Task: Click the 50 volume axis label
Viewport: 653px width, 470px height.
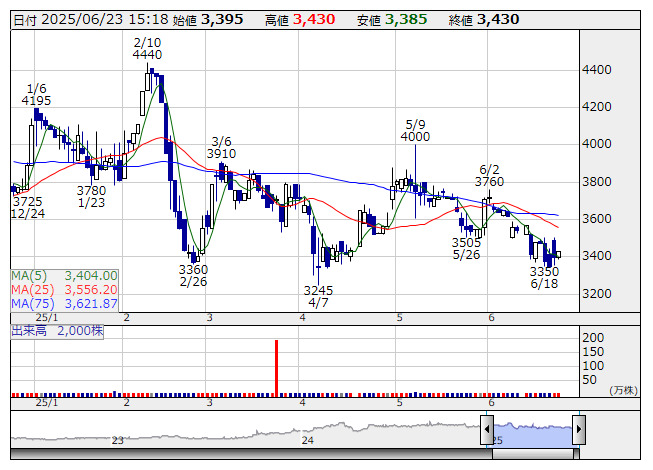Action: [590, 379]
